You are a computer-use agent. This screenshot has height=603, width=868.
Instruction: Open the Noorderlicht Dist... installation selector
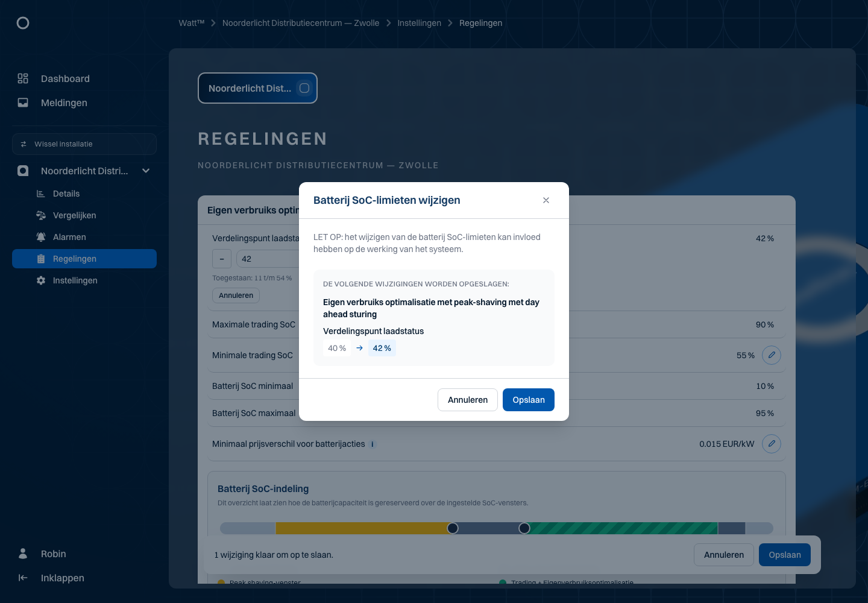257,88
